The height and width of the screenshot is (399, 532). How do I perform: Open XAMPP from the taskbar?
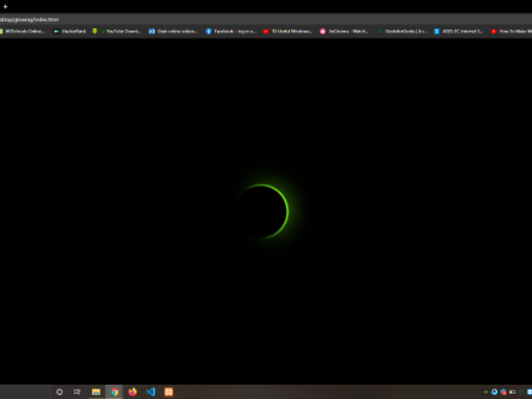pos(169,392)
